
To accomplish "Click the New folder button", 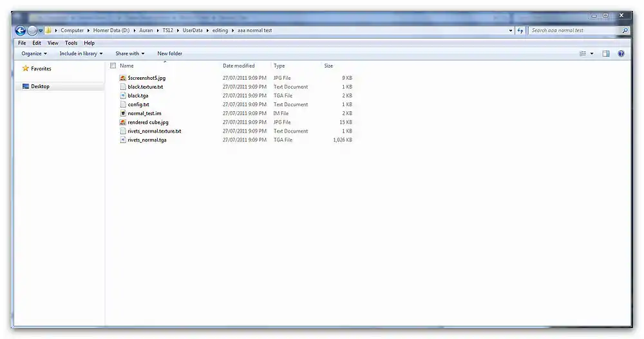I will point(169,54).
